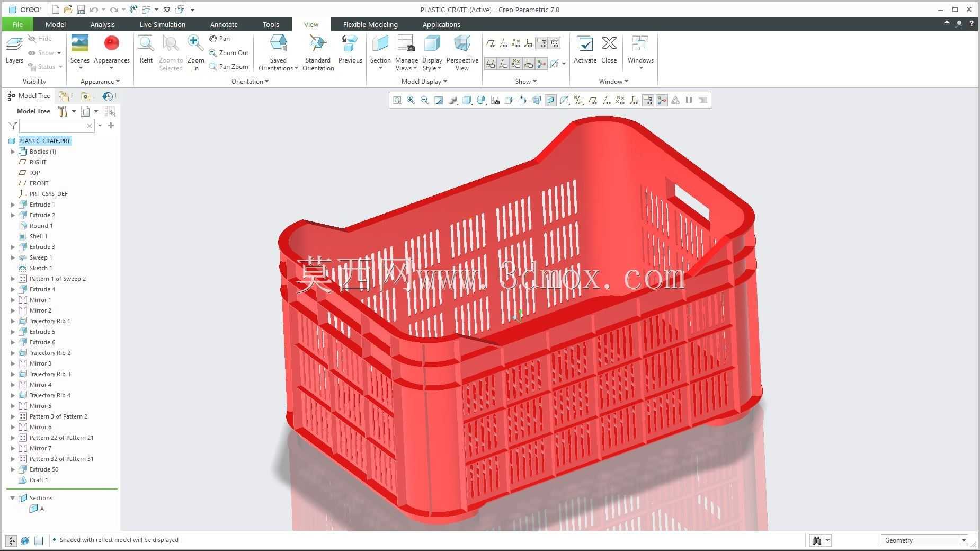Screen dimensions: 980x551
Task: Pause simulation in graphics toolbar
Action: pos(689,100)
